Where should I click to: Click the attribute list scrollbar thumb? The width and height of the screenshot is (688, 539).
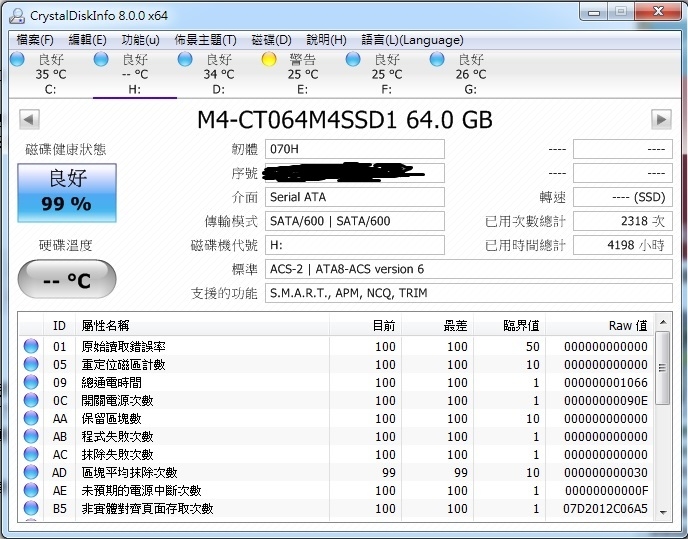click(663, 368)
